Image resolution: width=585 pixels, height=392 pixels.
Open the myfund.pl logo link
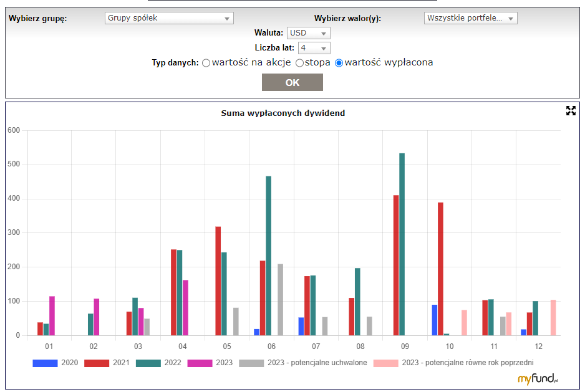[x=538, y=378]
